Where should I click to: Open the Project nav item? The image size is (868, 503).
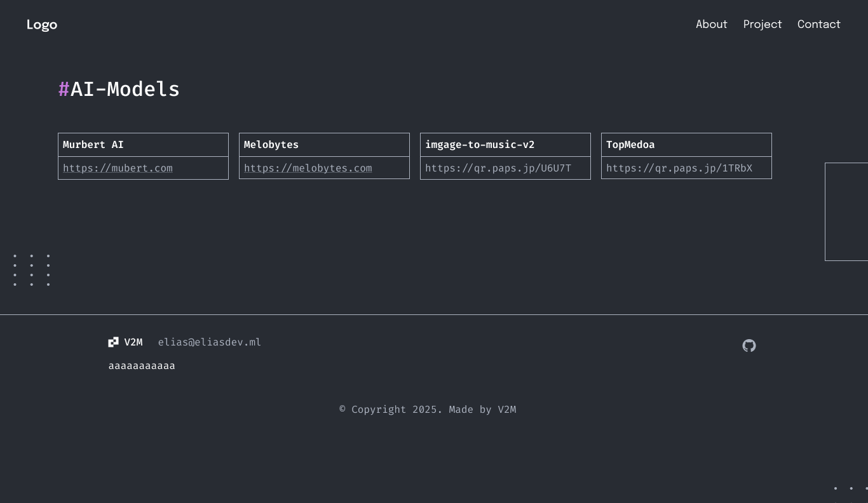click(x=762, y=25)
